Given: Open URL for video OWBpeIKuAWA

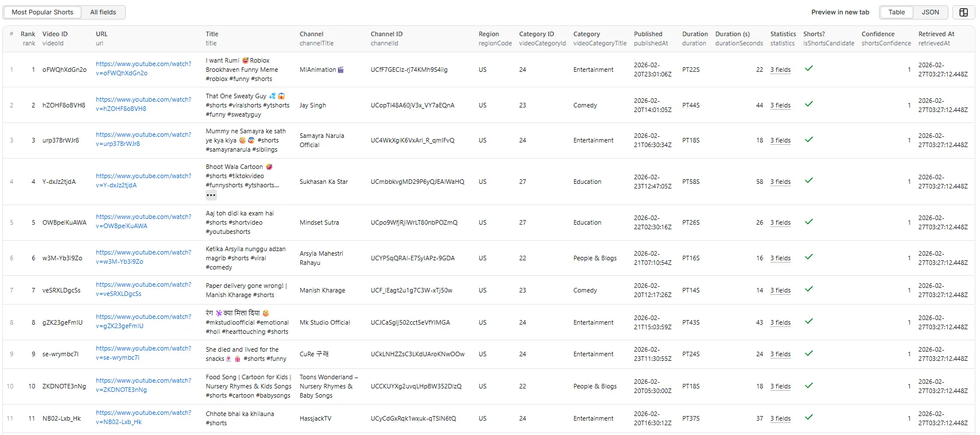Looking at the screenshot, I should click(144, 221).
